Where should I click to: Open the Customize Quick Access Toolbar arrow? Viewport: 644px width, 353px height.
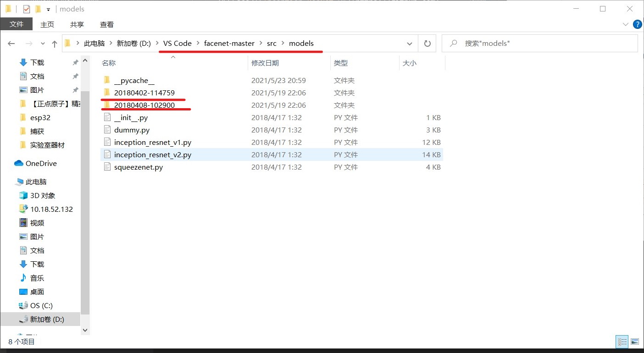tap(48, 9)
